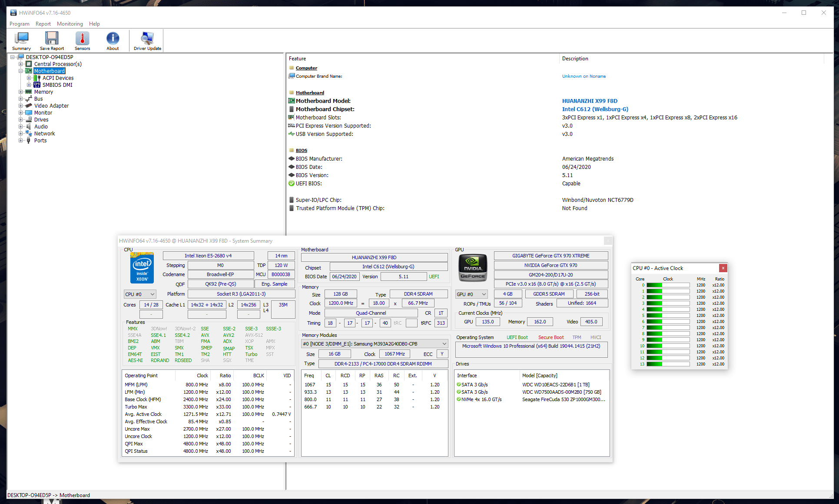Click the Monitor tree icon
The image size is (839, 504).
point(29,112)
